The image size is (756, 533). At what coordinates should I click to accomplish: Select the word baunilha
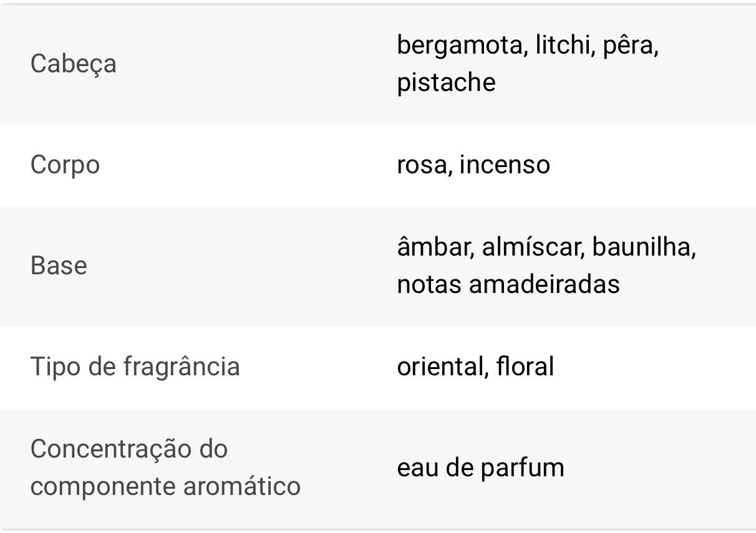[643, 247]
